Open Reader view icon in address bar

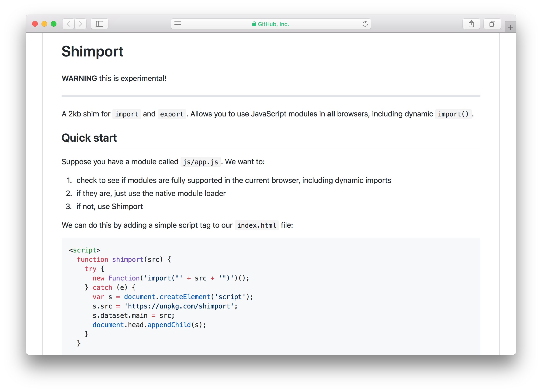click(178, 24)
